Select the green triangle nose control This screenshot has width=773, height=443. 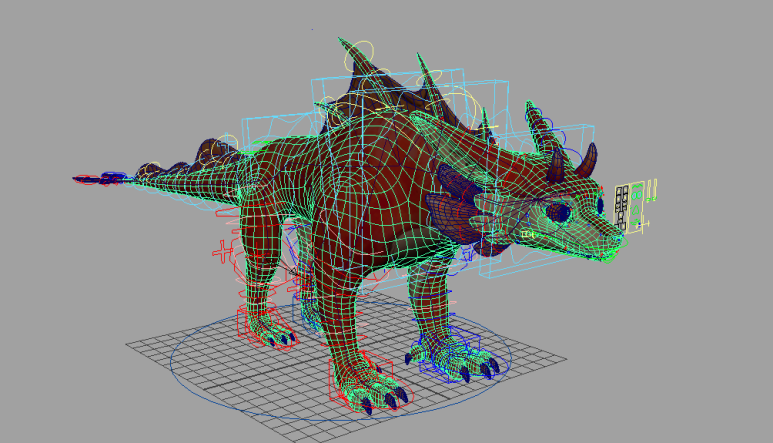[635, 210]
